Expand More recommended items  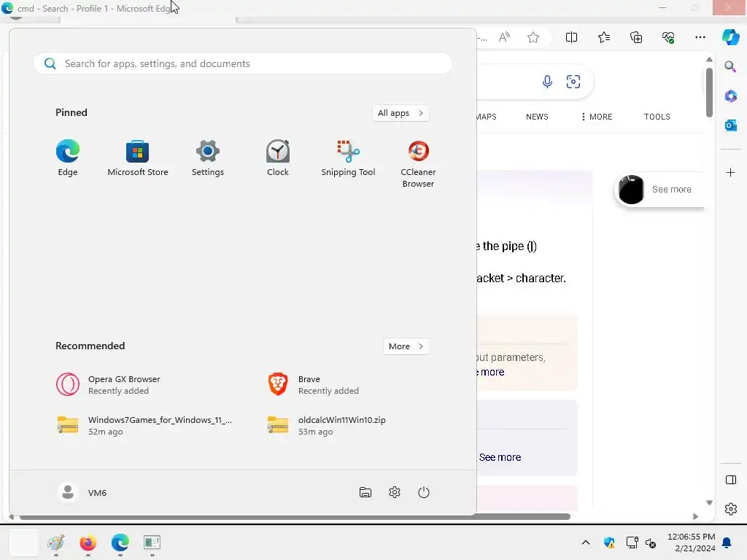(406, 346)
